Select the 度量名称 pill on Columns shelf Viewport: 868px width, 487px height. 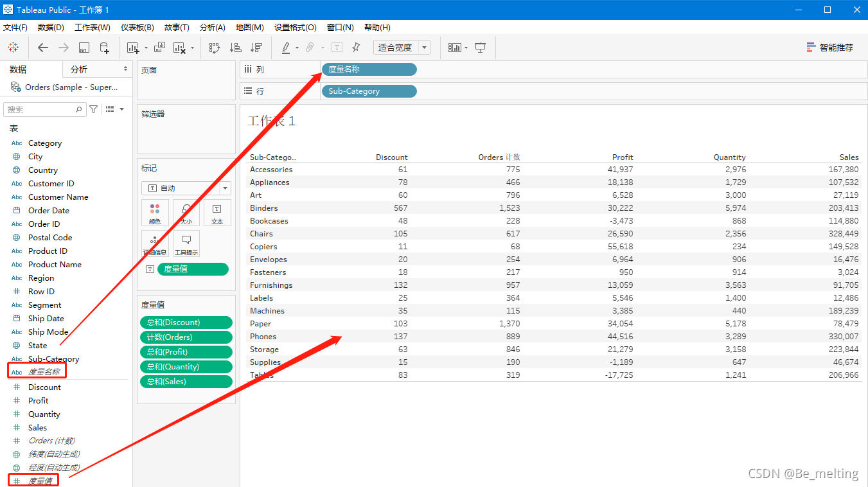(x=369, y=69)
